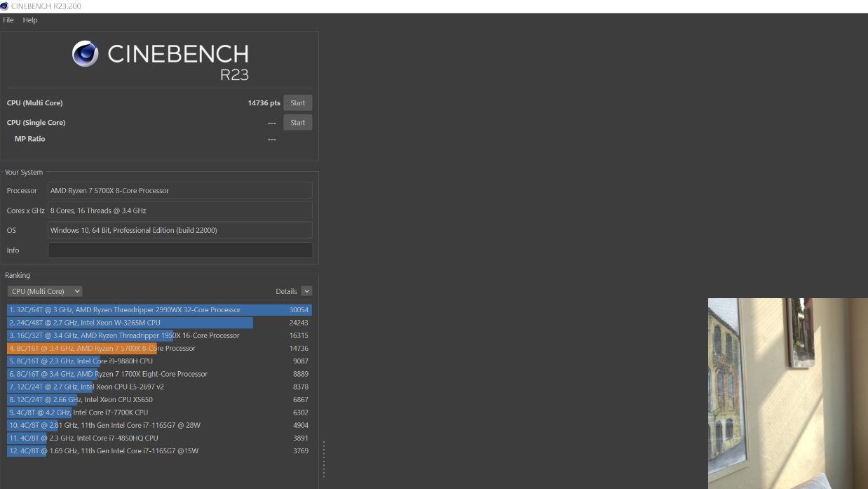Select the Xeon W-3265M ranking row
This screenshot has height=489, width=868.
click(x=159, y=323)
